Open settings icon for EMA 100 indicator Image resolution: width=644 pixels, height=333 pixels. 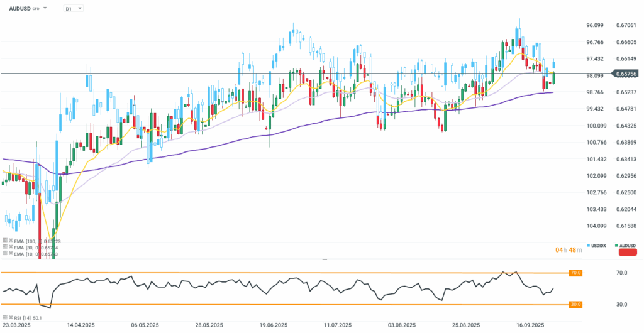coord(4,241)
